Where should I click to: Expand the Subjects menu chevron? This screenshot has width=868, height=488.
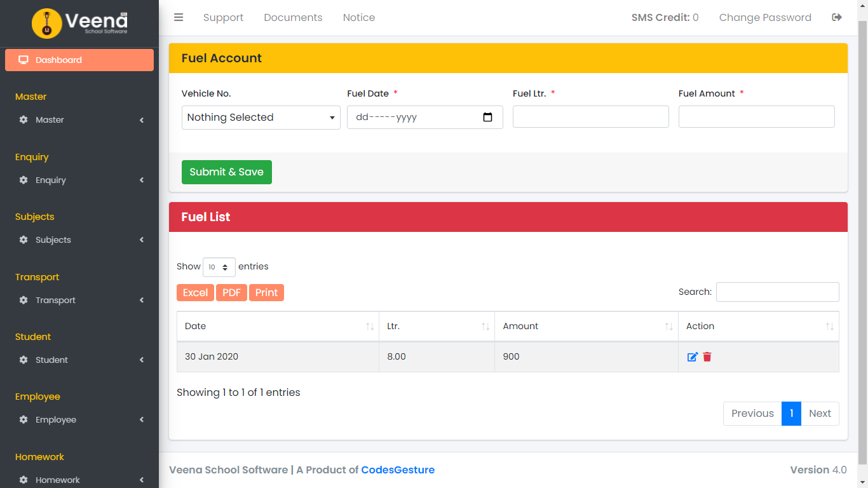tap(142, 240)
